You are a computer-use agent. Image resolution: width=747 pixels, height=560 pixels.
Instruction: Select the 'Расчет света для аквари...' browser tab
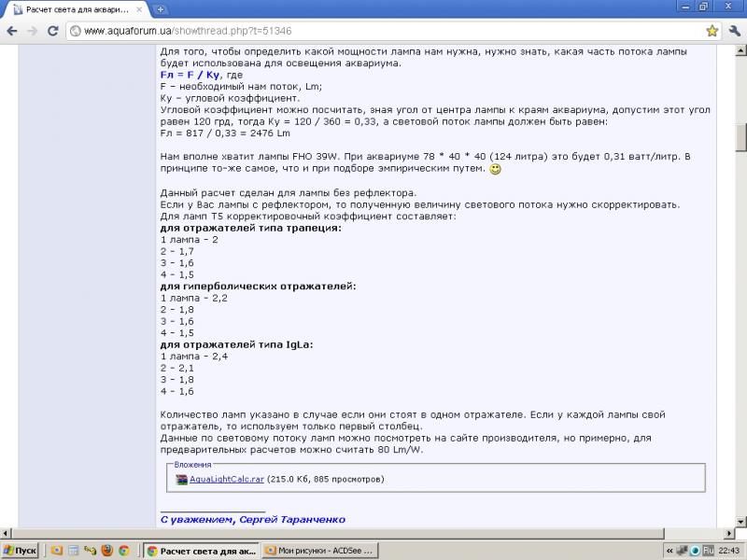(x=77, y=9)
